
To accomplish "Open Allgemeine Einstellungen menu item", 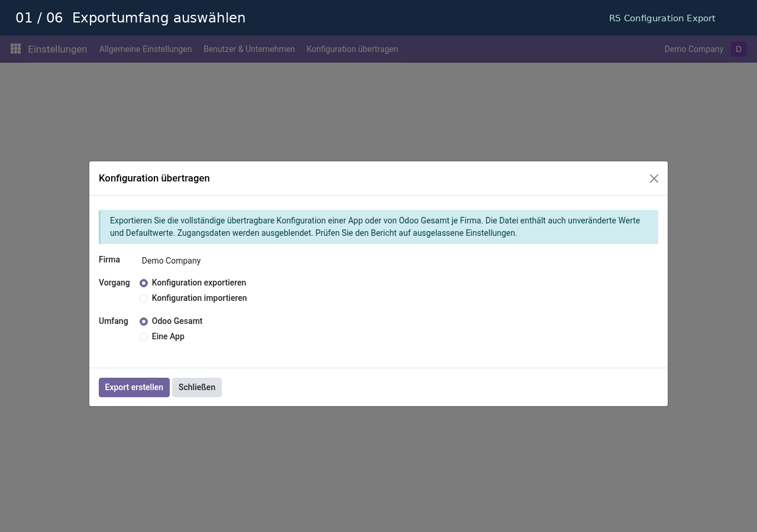I will point(145,49).
